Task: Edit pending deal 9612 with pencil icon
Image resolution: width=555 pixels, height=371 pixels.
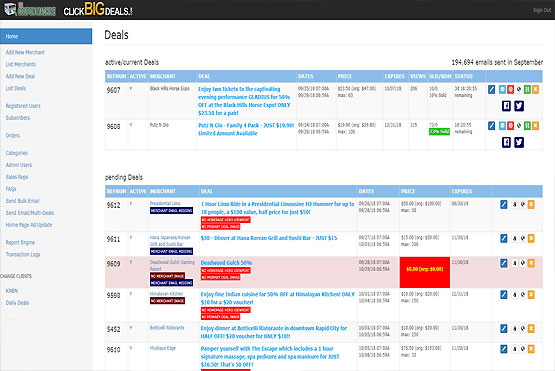Action: coord(504,205)
